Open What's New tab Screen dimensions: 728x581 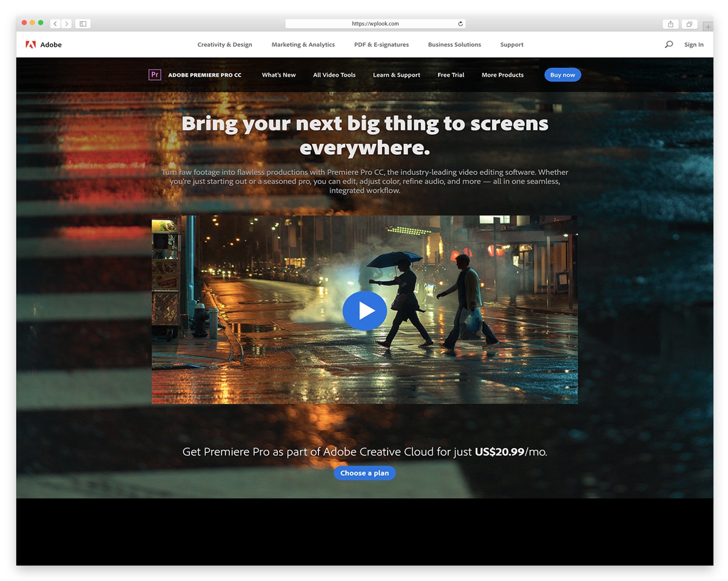tap(279, 75)
